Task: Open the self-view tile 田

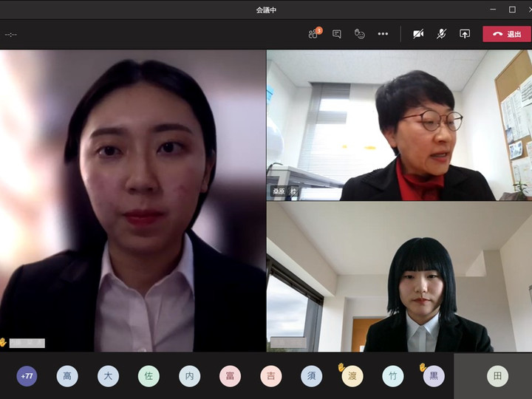Action: pos(497,376)
